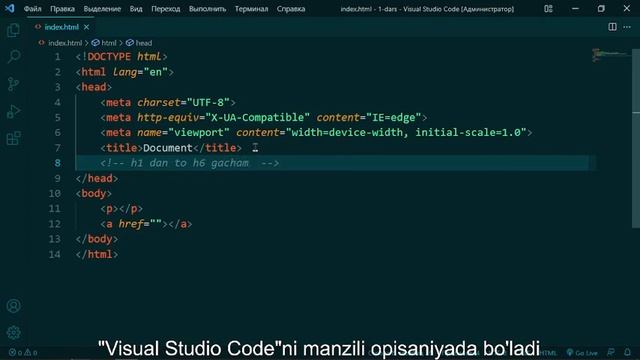Open the Extensions view

pyautogui.click(x=13, y=138)
